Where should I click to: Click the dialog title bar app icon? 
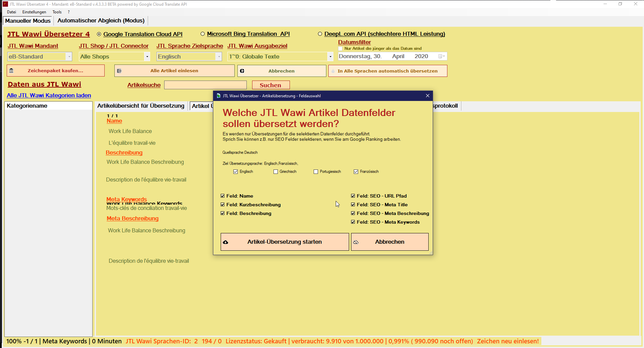218,96
